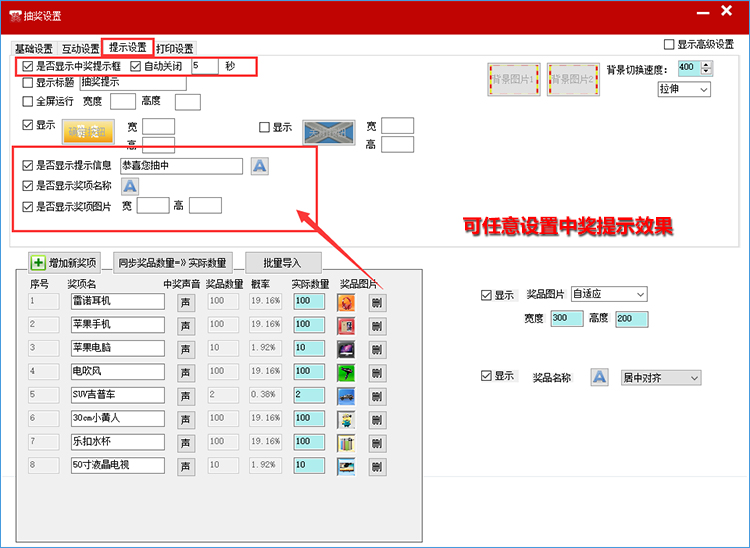Click 背景图片2 background image button

coord(576,78)
